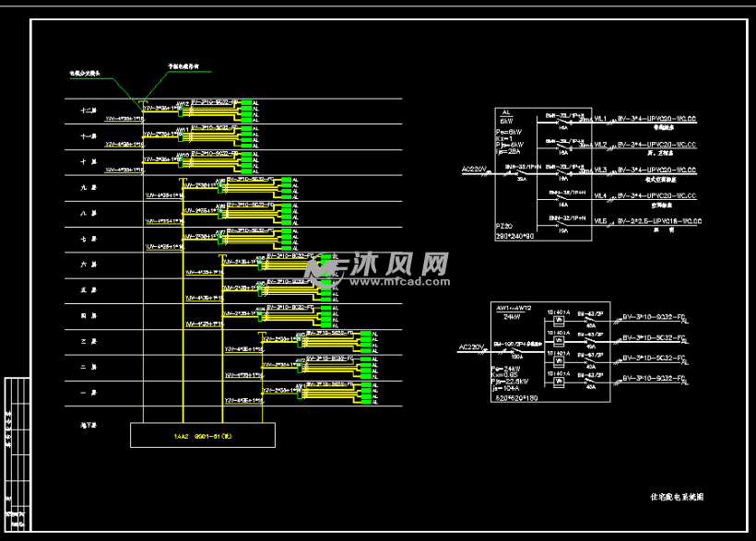Select the green AW10 meter box symbol
Viewport: 756px width, 541px height.
pos(181,162)
